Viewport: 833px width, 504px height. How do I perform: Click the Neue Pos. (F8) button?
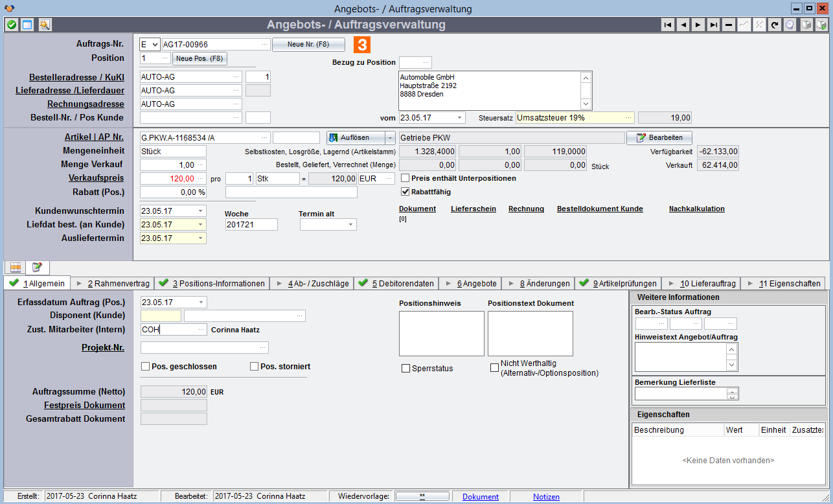[x=200, y=58]
